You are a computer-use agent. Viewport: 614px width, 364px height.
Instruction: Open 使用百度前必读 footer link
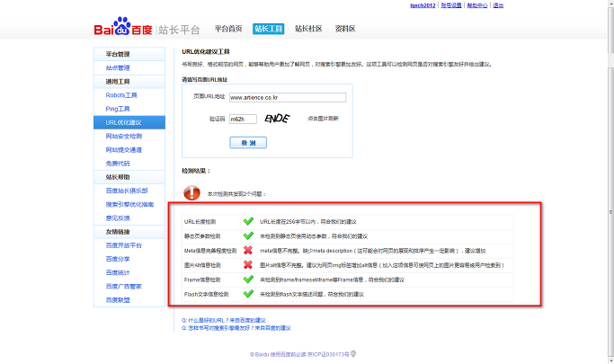click(288, 354)
